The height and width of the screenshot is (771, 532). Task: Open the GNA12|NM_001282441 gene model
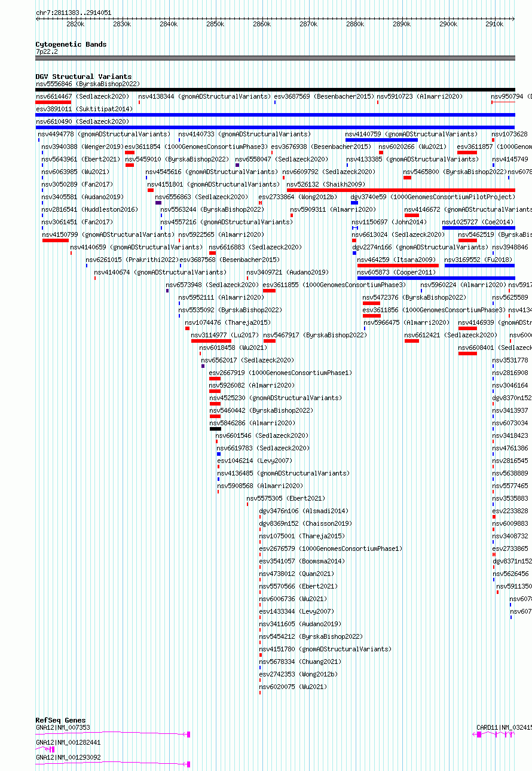[45, 749]
